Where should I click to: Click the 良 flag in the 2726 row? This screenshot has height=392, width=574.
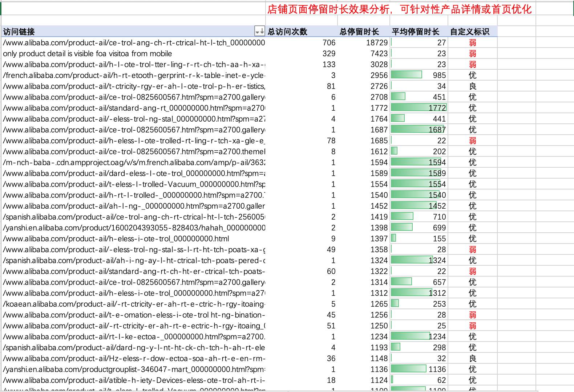(x=472, y=86)
